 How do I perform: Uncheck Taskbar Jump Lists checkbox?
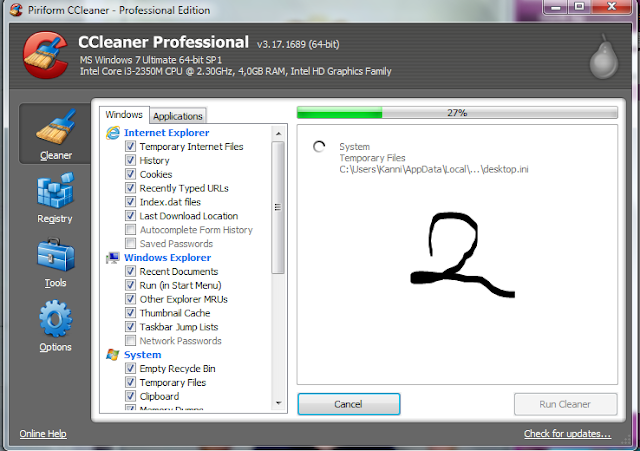(130, 327)
